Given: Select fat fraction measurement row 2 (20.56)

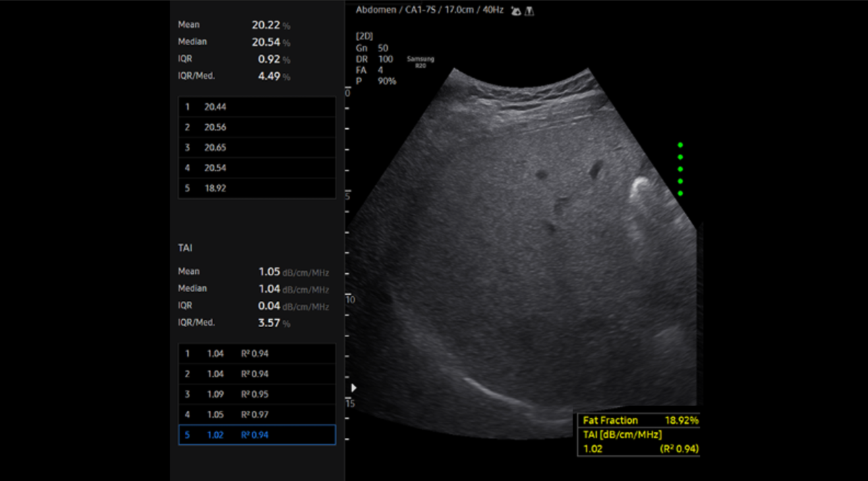Looking at the screenshot, I should tap(257, 127).
